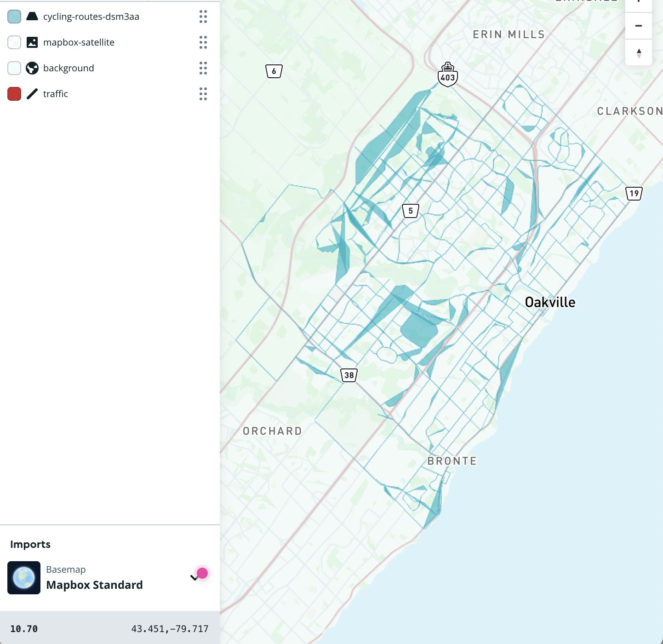
Task: Click the drag handle next to the background layer
Action: tap(203, 68)
